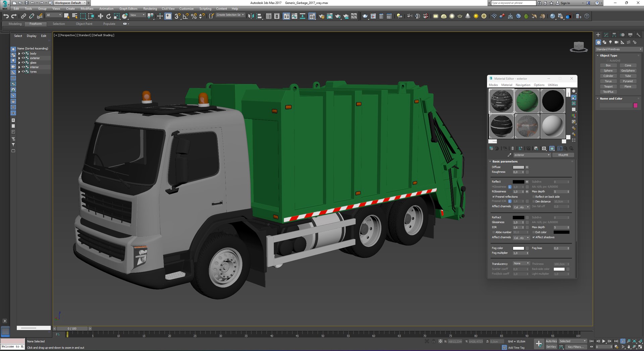Select the Move transform tool
Screen dimensions: 644x351
click(x=100, y=16)
